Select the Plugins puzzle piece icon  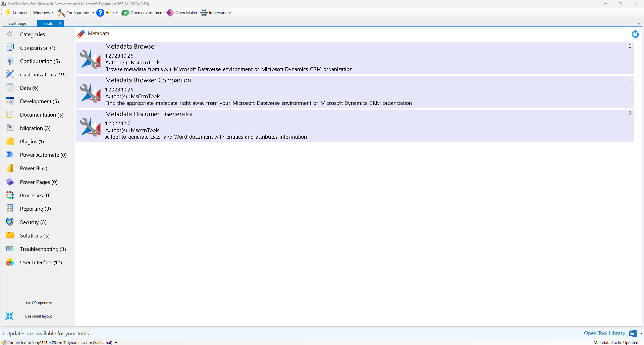point(10,141)
